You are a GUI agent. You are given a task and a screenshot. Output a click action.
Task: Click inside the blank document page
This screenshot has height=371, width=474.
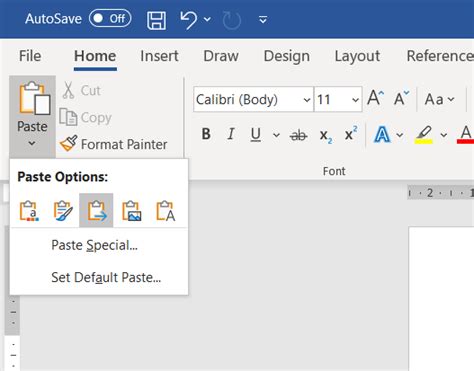pyautogui.click(x=442, y=299)
